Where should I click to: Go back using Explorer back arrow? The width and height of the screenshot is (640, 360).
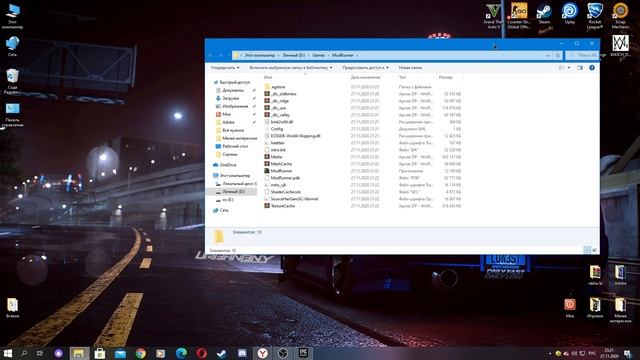tap(211, 55)
